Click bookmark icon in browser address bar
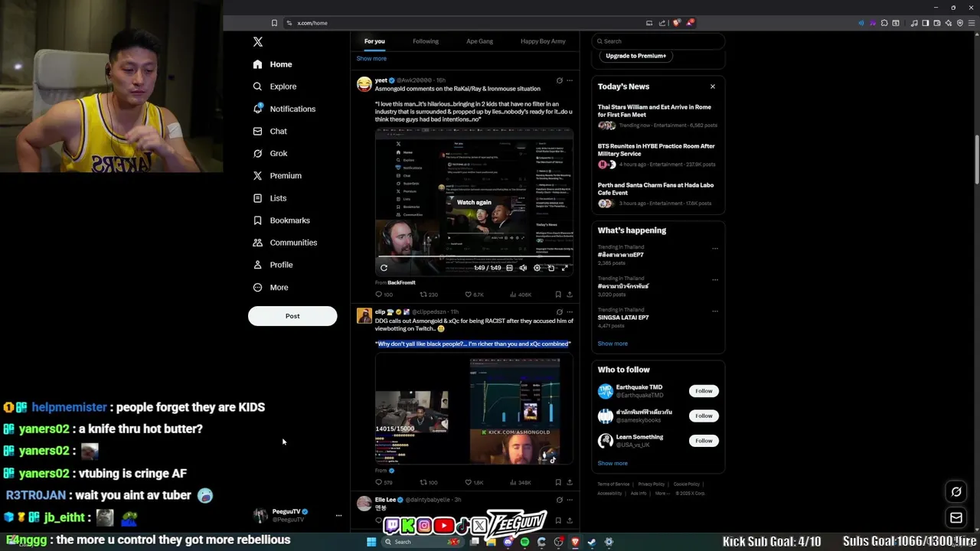The image size is (980, 551). click(x=274, y=23)
